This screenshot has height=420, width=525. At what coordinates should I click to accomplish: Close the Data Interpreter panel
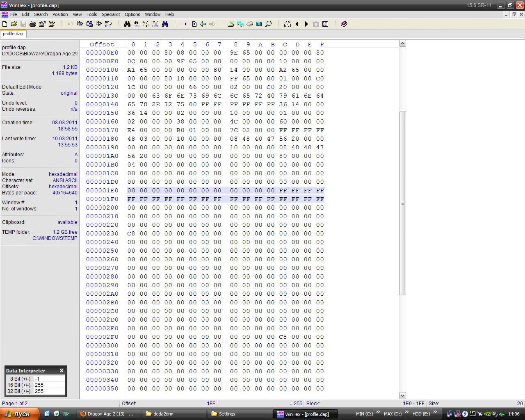62,371
